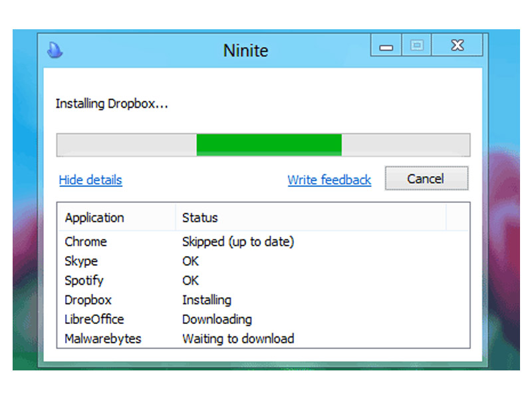This screenshot has height=399, width=532.
Task: Click Hide details link
Action: click(x=90, y=180)
